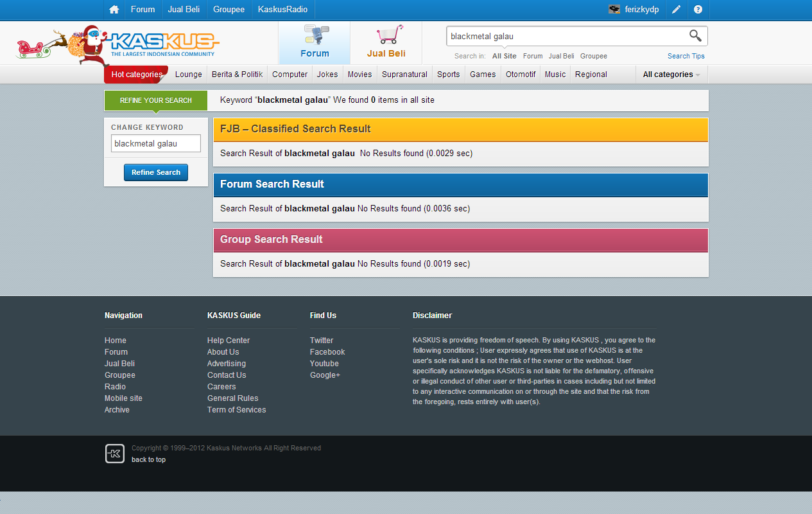The height and width of the screenshot is (514, 812).
Task: Open the Music category
Action: click(x=555, y=75)
